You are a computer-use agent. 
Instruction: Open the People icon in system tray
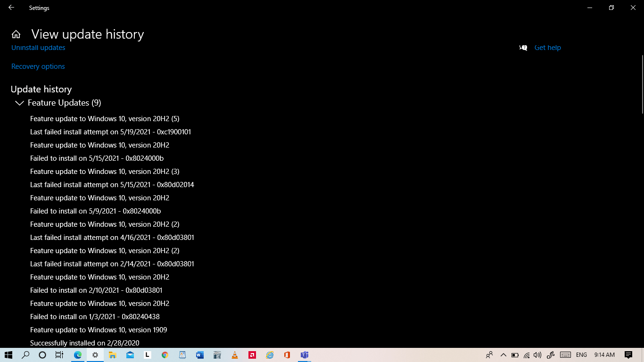tap(489, 355)
